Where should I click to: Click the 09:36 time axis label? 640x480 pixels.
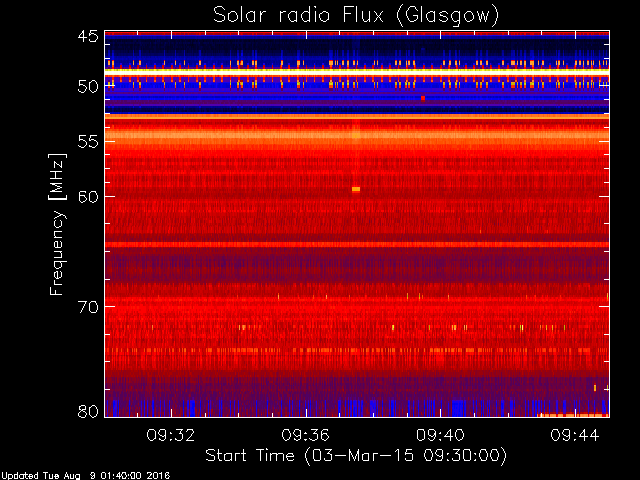click(x=305, y=435)
